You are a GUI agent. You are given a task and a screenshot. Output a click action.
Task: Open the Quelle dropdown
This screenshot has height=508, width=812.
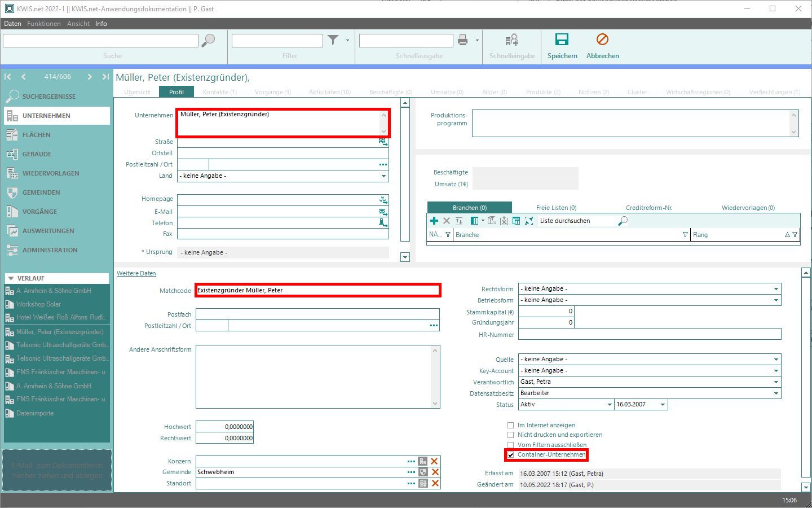tap(776, 360)
